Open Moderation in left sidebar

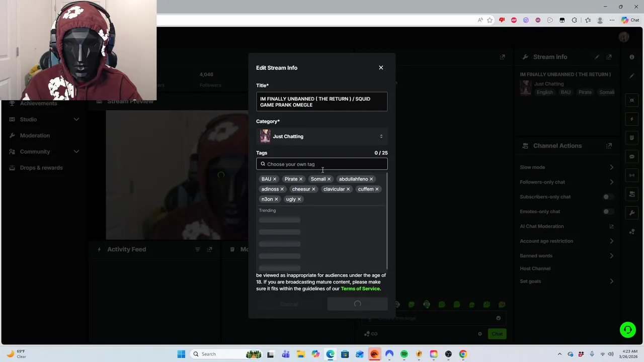coord(35,135)
